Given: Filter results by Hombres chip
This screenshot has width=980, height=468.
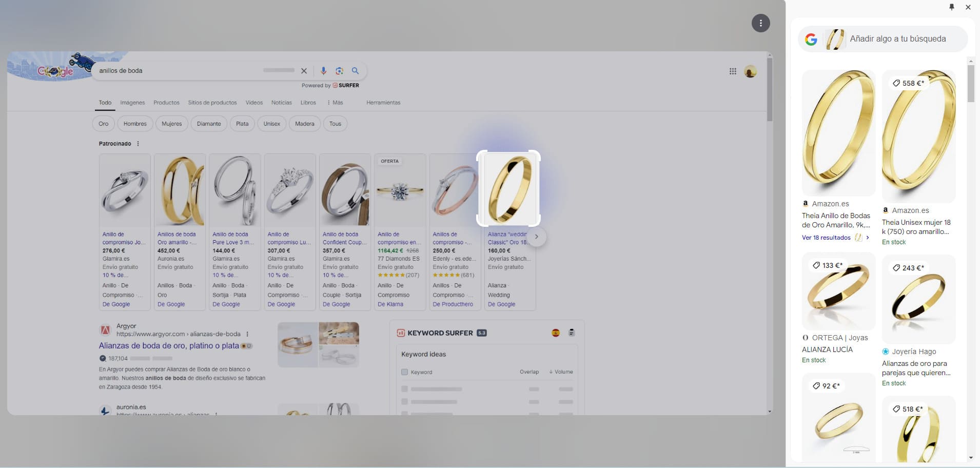Looking at the screenshot, I should click(x=135, y=124).
